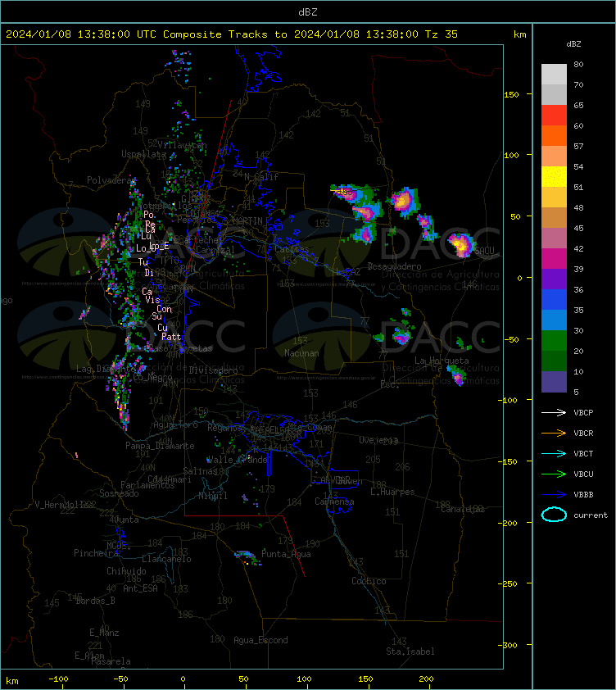The height and width of the screenshot is (690, 616).
Task: Pick the purple 36-39 dBZ swatch
Action: 554,279
